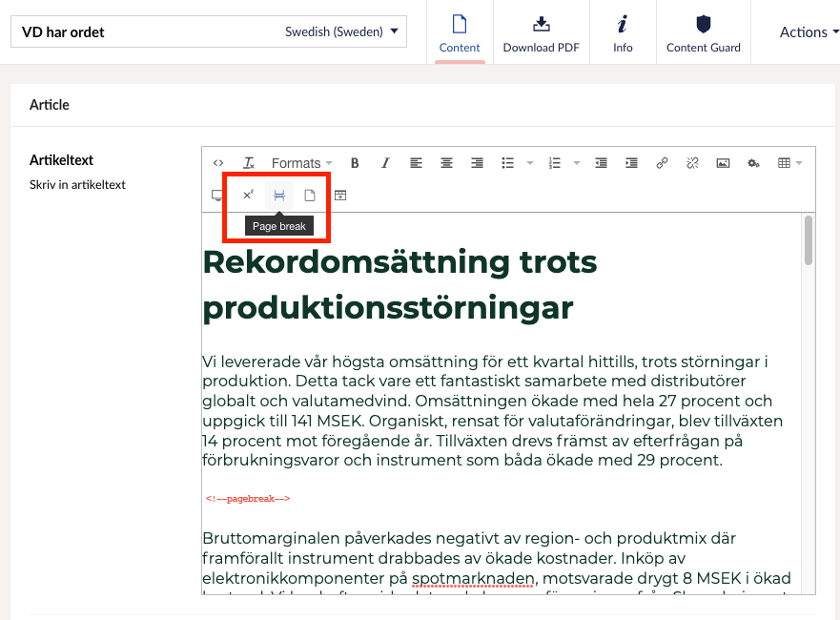The image size is (840, 620).
Task: Open the Swedish (Sweden) language dropdown
Action: 341,31
